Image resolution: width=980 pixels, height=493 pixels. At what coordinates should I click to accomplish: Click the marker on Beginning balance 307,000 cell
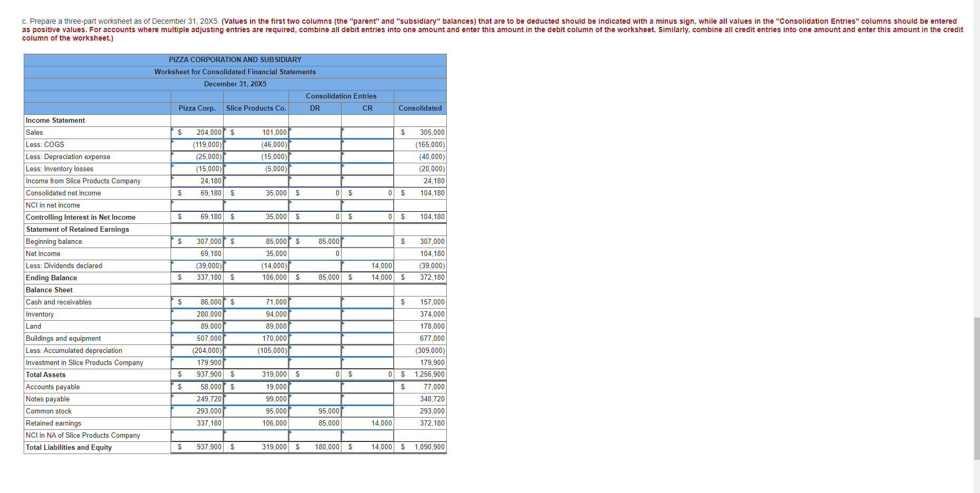[174, 238]
